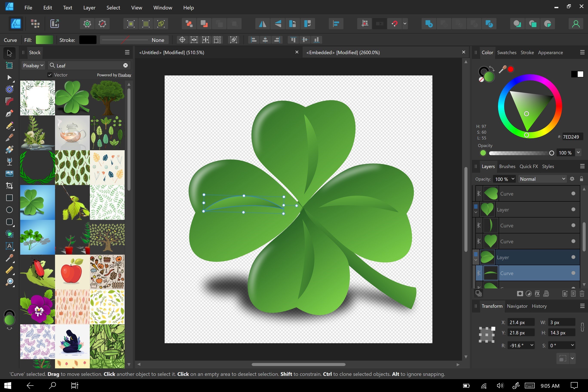The image size is (588, 392).
Task: Clear the Leaf search text
Action: (x=126, y=65)
